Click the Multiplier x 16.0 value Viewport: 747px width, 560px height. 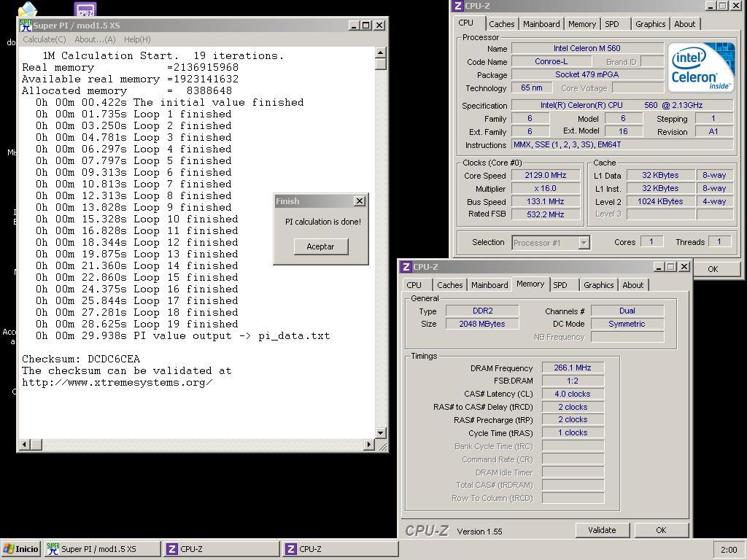pyautogui.click(x=546, y=188)
